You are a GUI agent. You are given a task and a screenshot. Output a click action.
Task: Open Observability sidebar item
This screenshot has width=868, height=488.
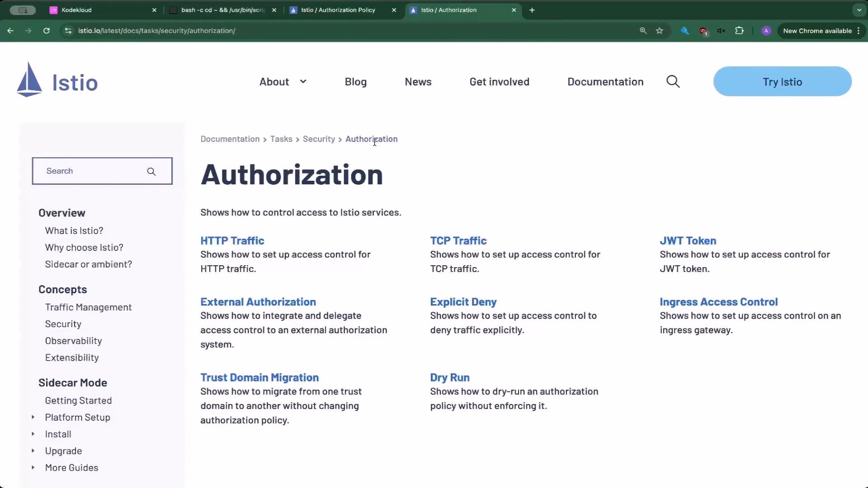73,341
